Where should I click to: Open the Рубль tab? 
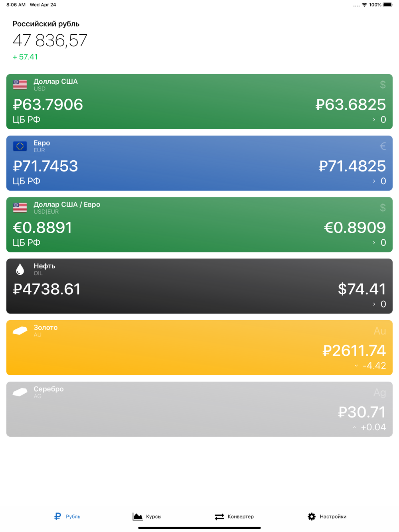coord(67,516)
